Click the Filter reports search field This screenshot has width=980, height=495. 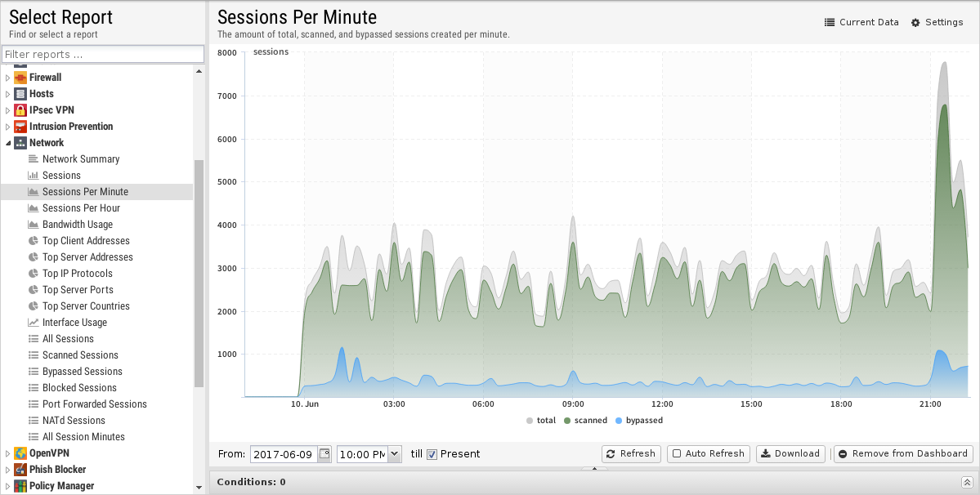pos(103,55)
